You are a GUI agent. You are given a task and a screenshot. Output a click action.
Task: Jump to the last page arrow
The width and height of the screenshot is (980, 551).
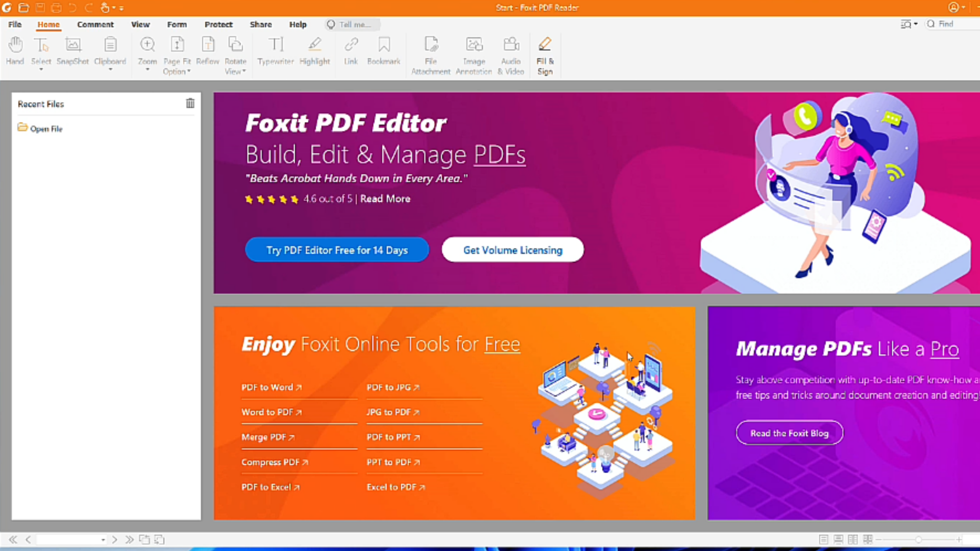tap(129, 540)
